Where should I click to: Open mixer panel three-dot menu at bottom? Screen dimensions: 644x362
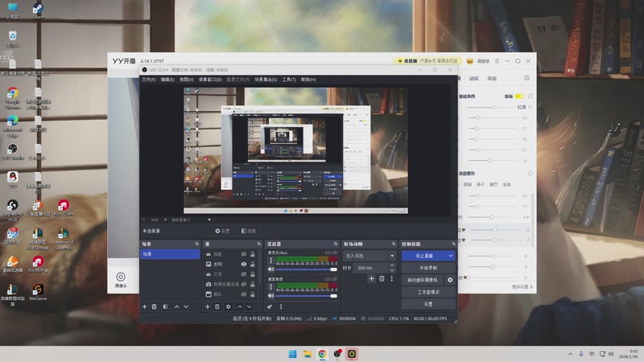(x=281, y=306)
